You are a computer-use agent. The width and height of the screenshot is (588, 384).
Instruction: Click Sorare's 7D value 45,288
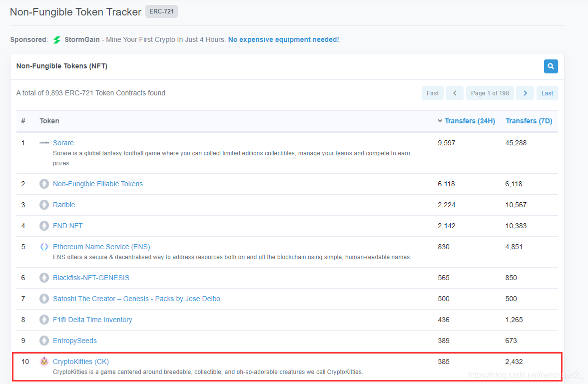click(x=516, y=143)
